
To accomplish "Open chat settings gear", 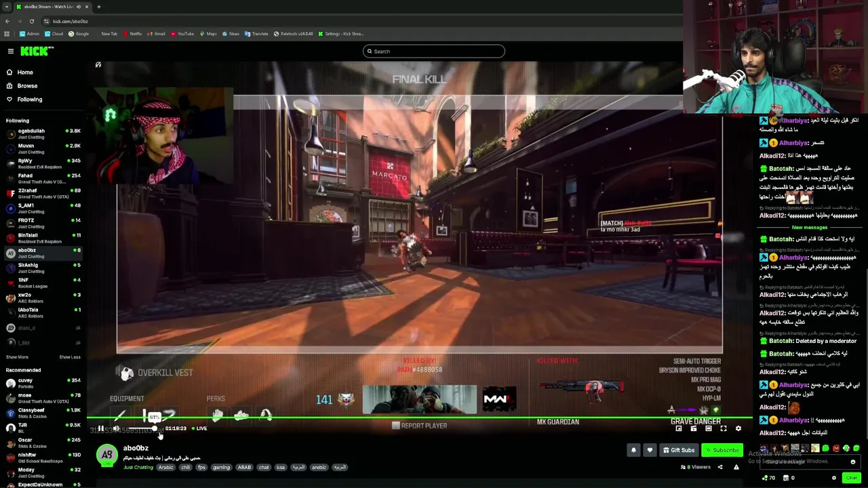I will point(834,478).
